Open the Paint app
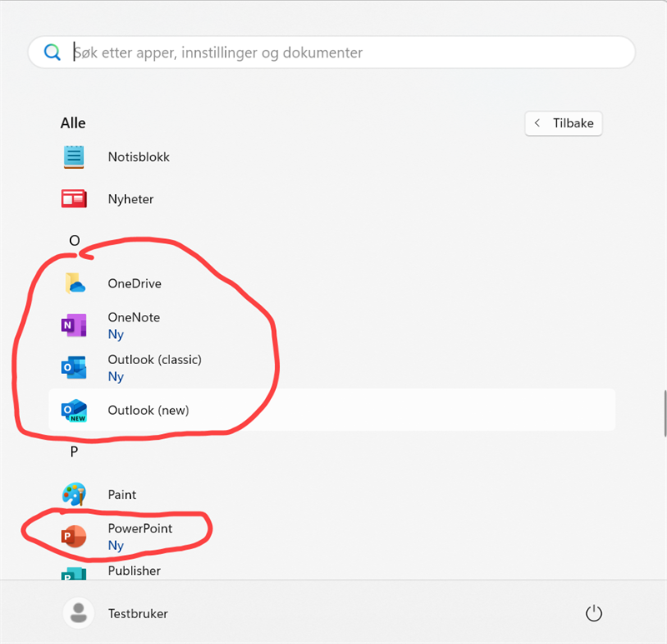667x644 pixels. [122, 494]
